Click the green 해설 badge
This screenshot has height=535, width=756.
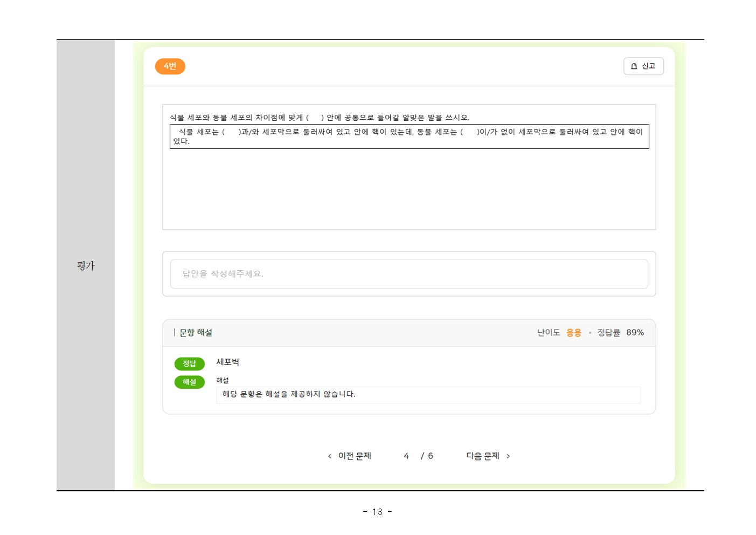coord(190,382)
